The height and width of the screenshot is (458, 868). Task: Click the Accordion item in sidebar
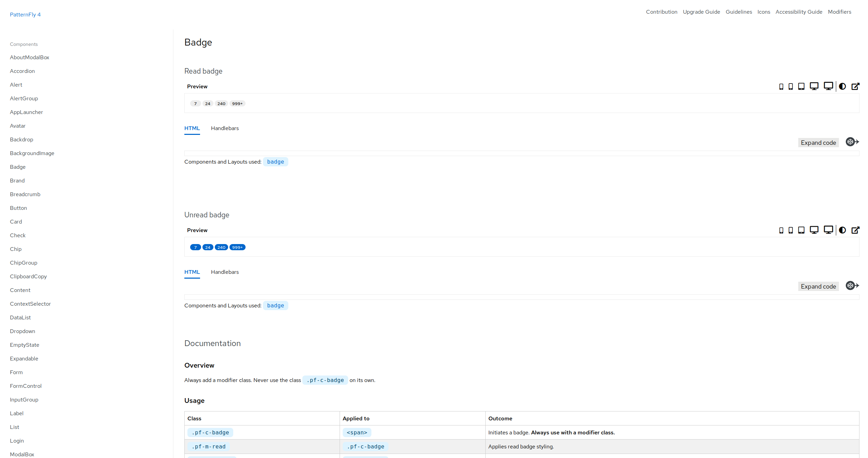pyautogui.click(x=22, y=71)
